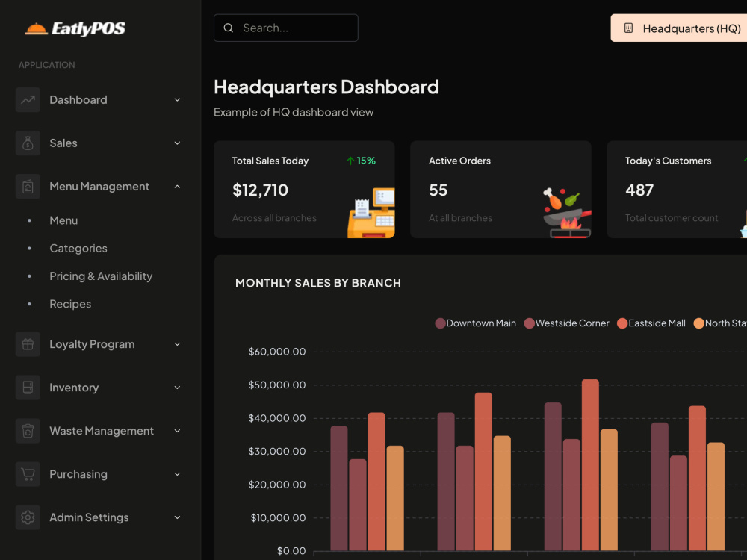Click the search magnifier icon
The height and width of the screenshot is (560, 747).
tap(228, 28)
